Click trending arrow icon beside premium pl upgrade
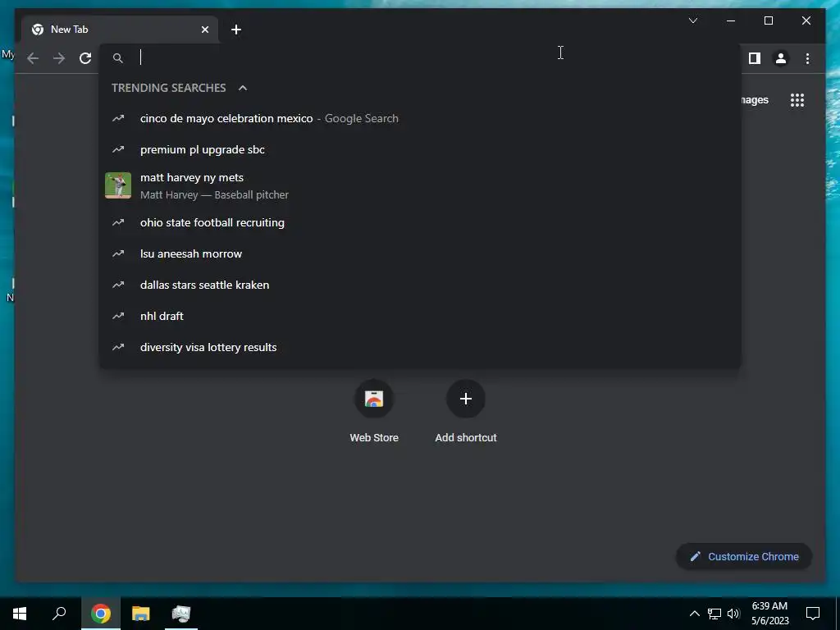 118,149
